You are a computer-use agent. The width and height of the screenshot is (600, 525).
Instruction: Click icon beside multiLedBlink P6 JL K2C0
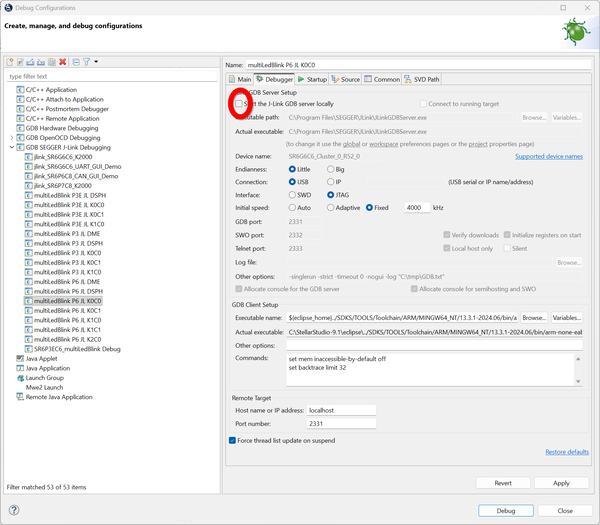pyautogui.click(x=29, y=339)
